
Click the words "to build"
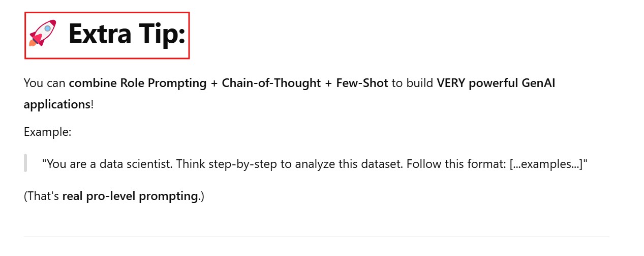pos(412,83)
